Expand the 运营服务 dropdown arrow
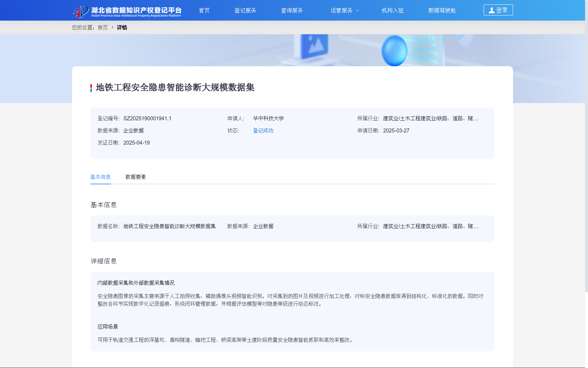The width and height of the screenshot is (588, 368). (x=357, y=11)
